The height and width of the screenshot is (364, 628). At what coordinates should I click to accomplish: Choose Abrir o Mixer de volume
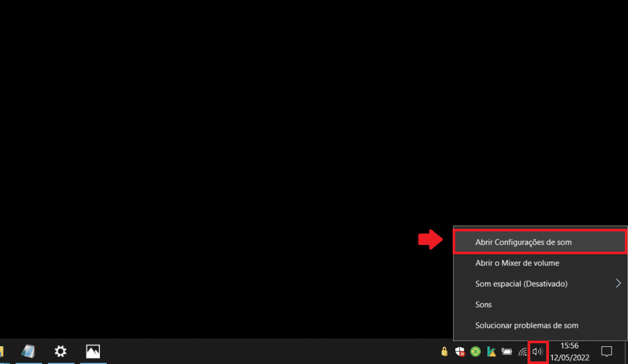pos(518,263)
